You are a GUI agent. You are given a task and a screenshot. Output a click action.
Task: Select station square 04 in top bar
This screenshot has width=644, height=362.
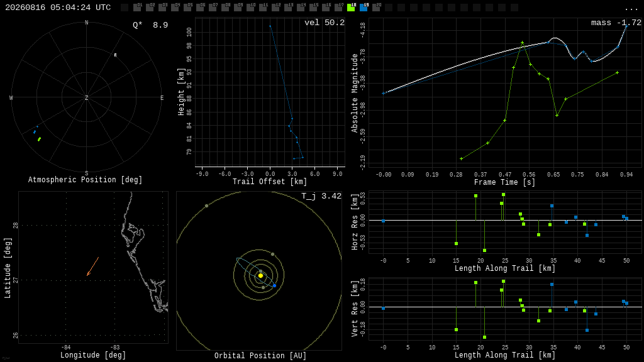(175, 8)
